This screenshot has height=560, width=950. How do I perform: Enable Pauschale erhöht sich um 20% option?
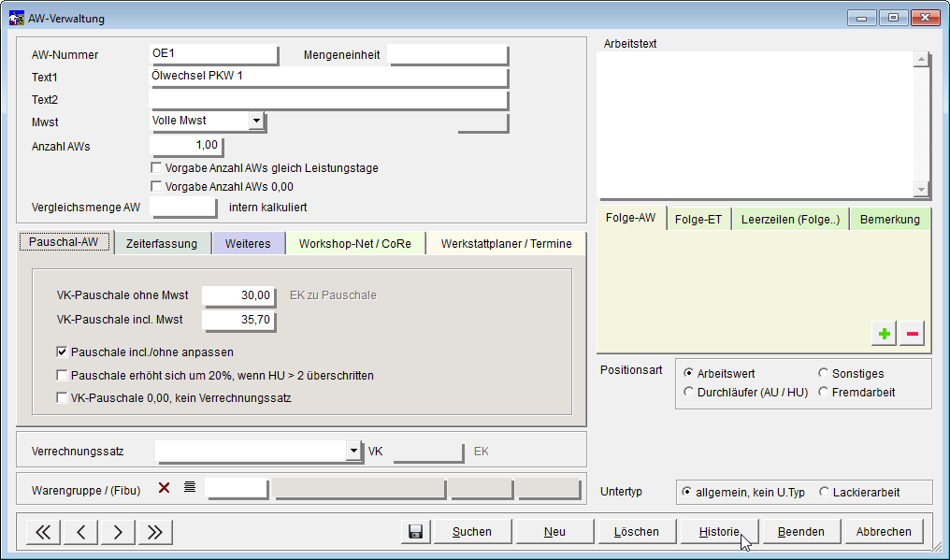point(62,375)
